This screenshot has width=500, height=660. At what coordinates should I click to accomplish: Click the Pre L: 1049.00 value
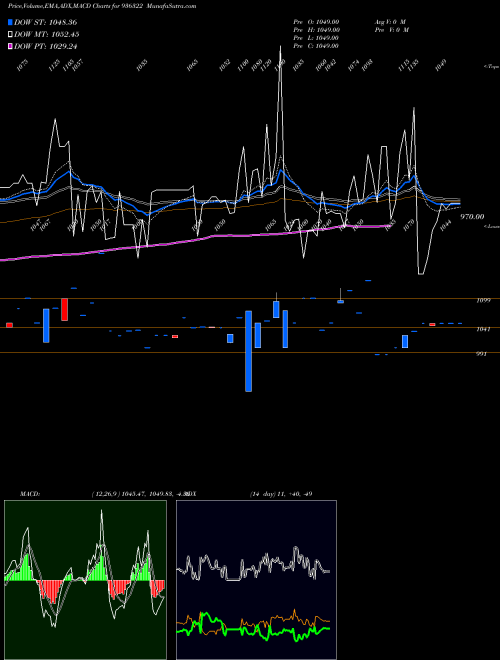tap(316, 38)
